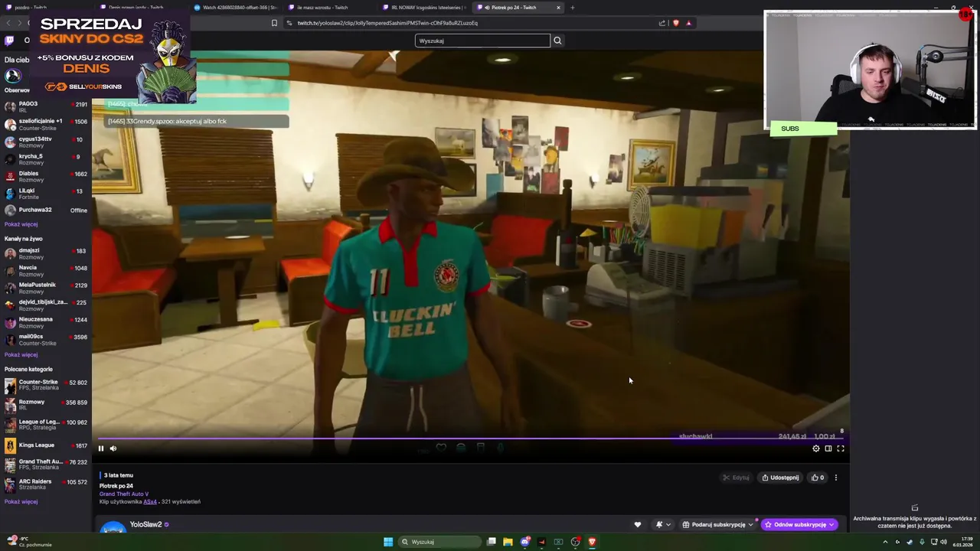Close the 'Piotrek po 24' tab
This screenshot has width=980, height=551.
(558, 8)
